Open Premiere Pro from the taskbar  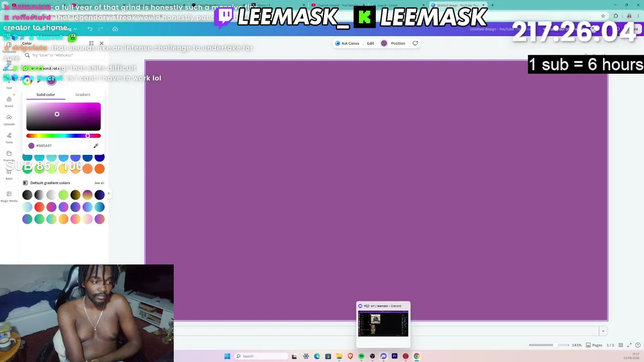click(394, 356)
